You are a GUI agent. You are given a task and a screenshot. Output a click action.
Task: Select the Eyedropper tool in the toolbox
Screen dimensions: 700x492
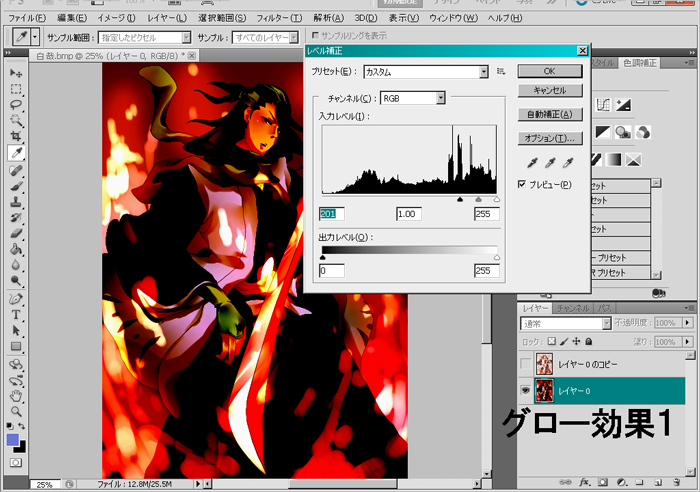[16, 152]
